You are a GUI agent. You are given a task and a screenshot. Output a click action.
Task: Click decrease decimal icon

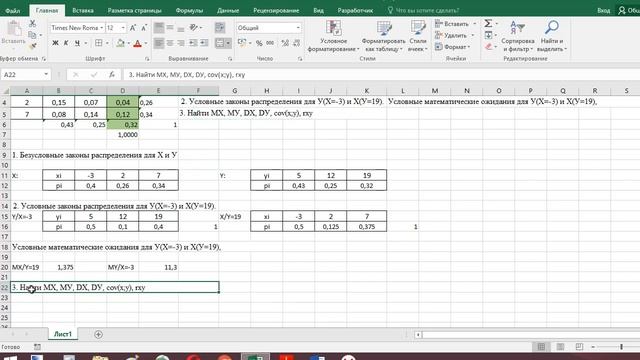coord(297,43)
